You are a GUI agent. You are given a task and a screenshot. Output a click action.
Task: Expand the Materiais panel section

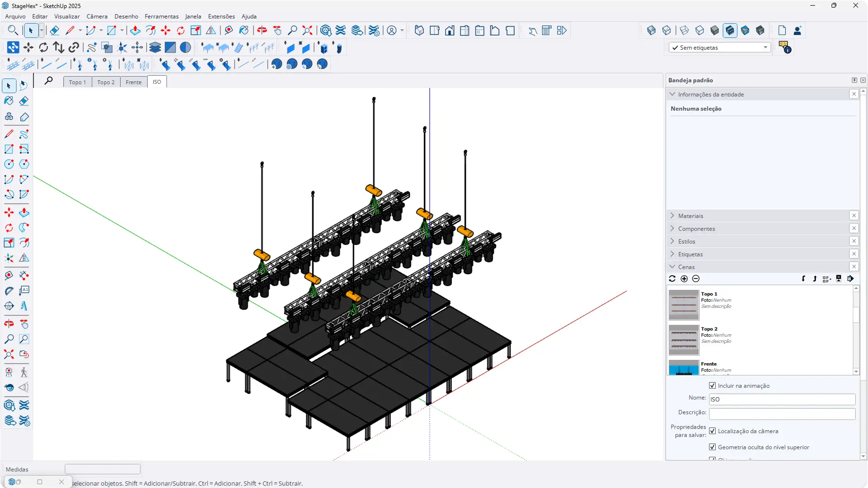point(691,216)
